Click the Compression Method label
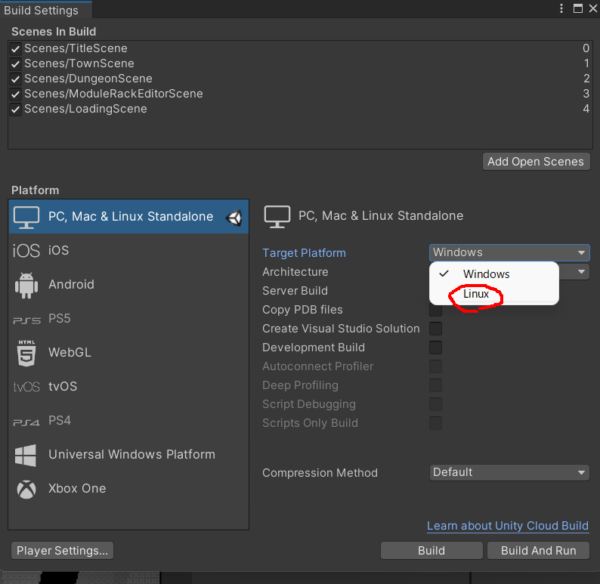 320,473
